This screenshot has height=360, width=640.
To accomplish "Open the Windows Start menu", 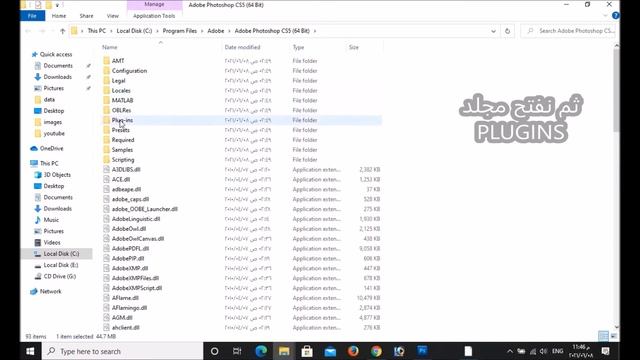I will coord(30,351).
